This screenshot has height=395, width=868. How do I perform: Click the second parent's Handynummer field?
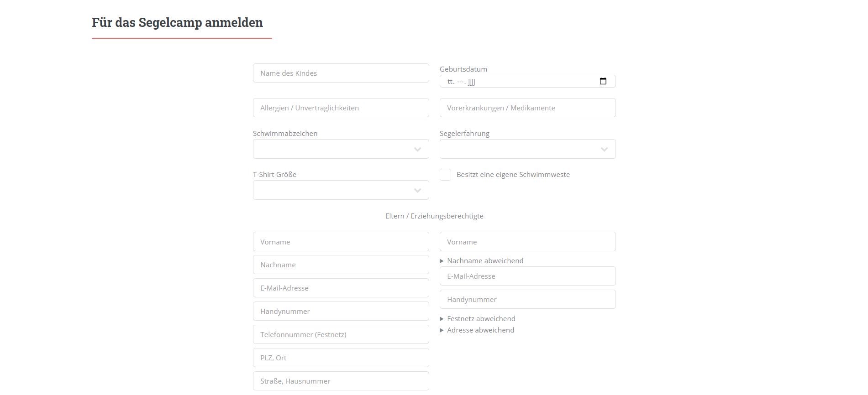[x=527, y=299]
